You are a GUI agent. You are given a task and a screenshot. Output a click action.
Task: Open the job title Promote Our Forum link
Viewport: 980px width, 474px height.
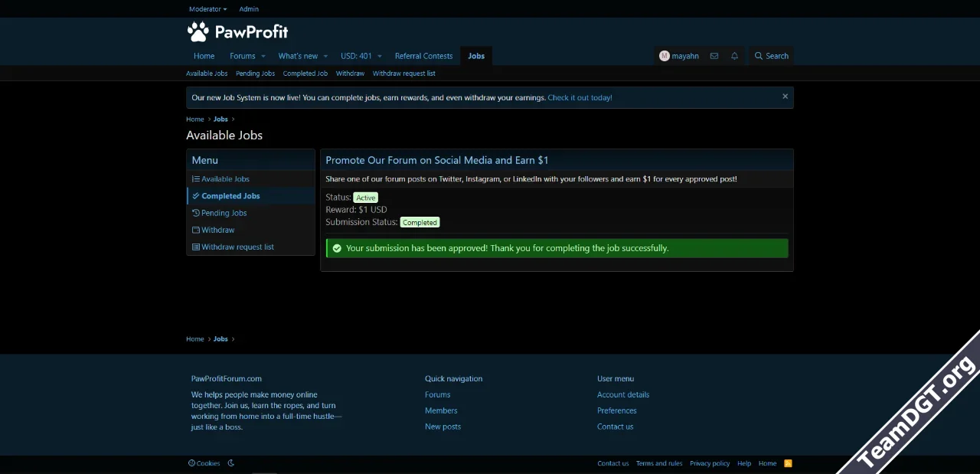[x=436, y=160]
